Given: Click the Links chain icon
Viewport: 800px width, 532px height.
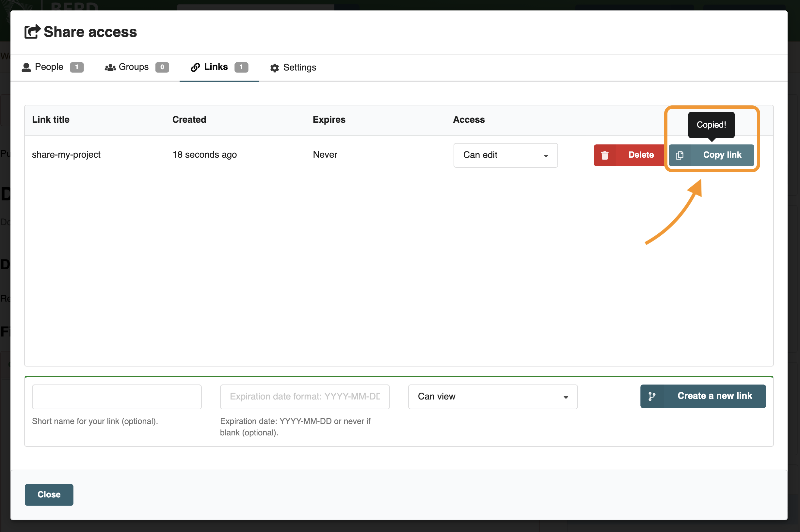Looking at the screenshot, I should 195,68.
